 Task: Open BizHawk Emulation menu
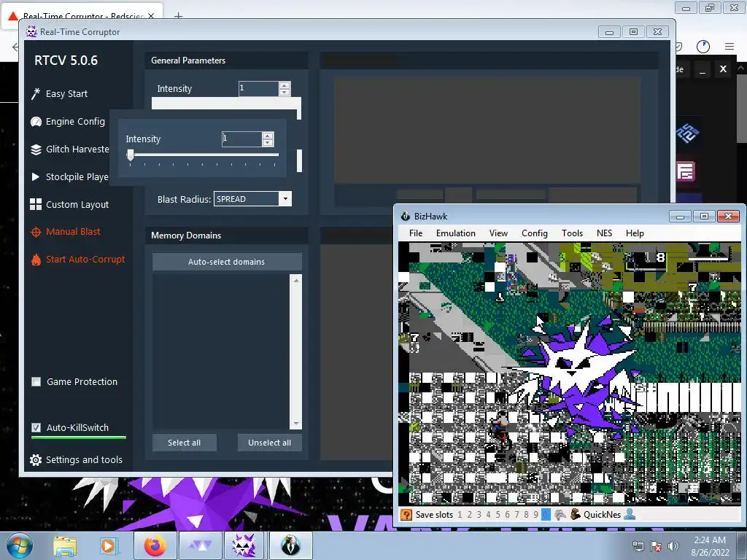click(x=456, y=233)
